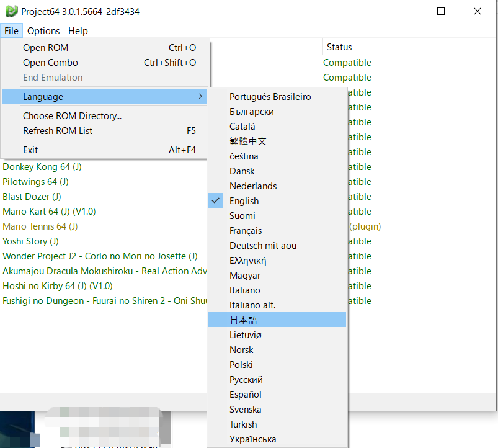Select Svenska language option
The width and height of the screenshot is (498, 448).
tap(277, 410)
